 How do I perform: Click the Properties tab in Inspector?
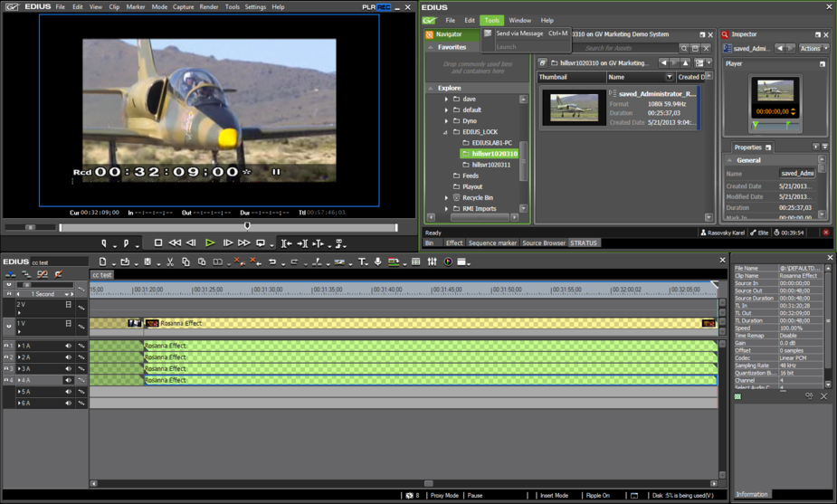click(x=752, y=147)
